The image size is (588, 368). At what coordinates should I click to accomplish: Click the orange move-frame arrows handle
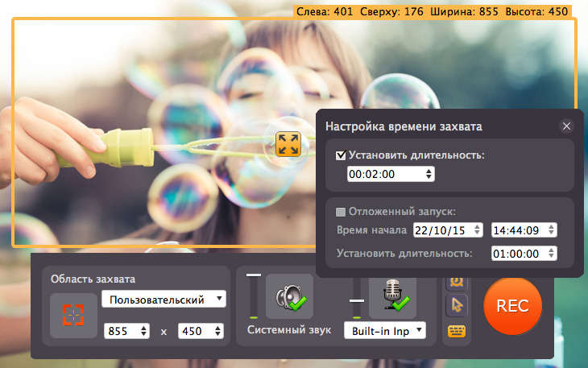coord(288,143)
